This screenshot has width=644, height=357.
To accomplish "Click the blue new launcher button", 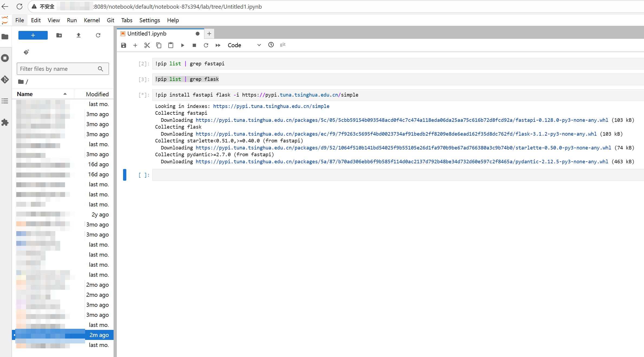I will [33, 35].
